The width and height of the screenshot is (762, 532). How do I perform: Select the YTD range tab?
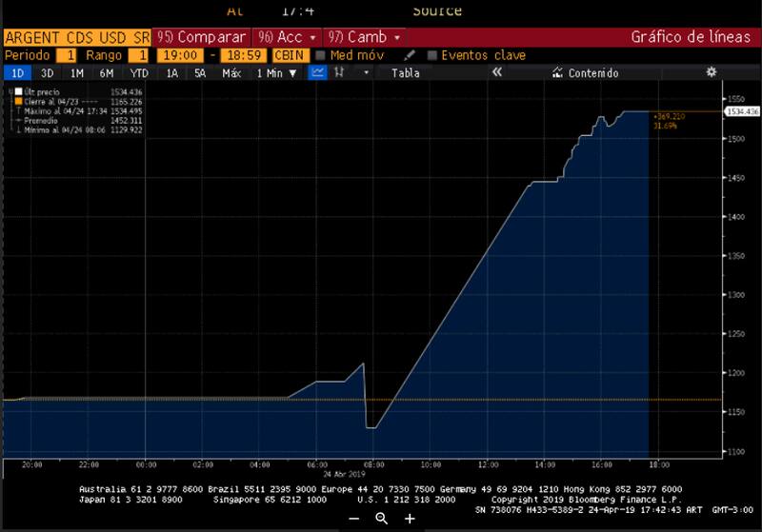coord(139,72)
